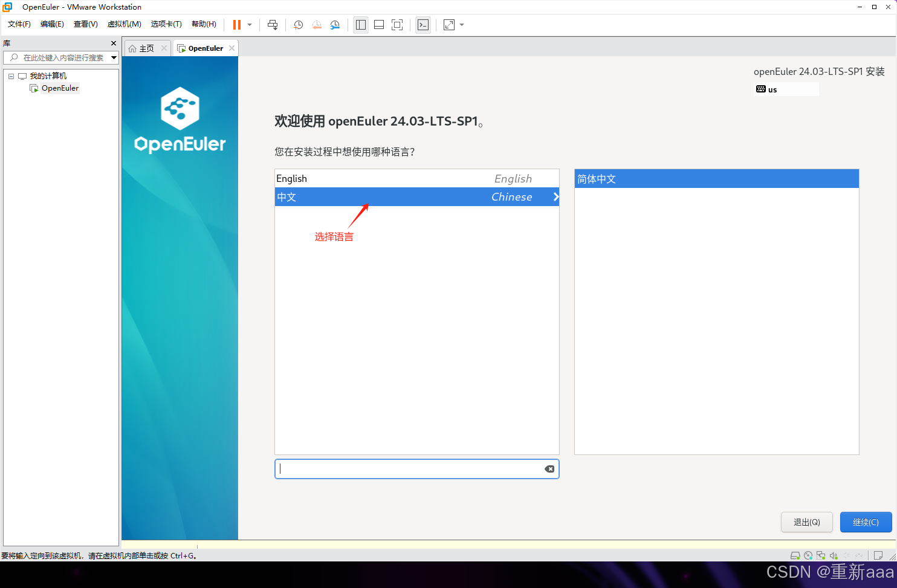Select 我的计算机 in the library tree
Viewport: 897px width, 588px height.
(48, 76)
